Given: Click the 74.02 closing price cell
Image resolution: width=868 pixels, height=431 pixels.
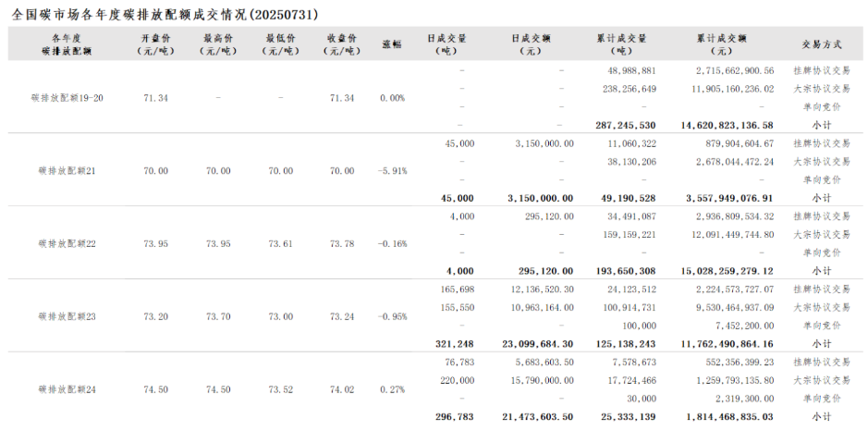Looking at the screenshot, I should pos(342,389).
